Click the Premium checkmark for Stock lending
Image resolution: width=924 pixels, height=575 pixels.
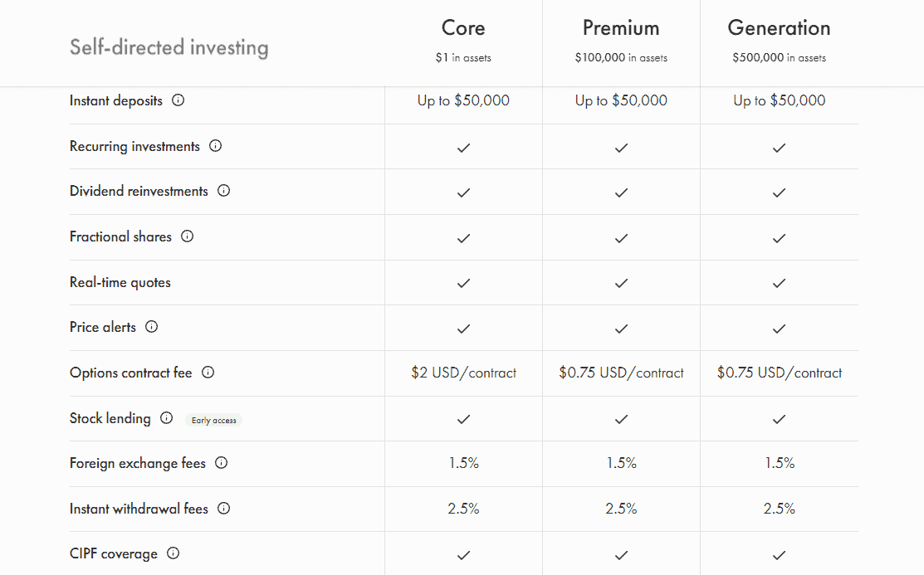(621, 419)
